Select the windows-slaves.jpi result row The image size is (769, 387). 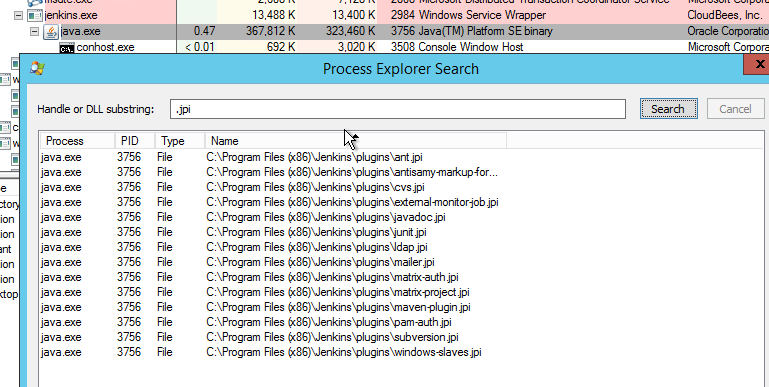pyautogui.click(x=274, y=352)
